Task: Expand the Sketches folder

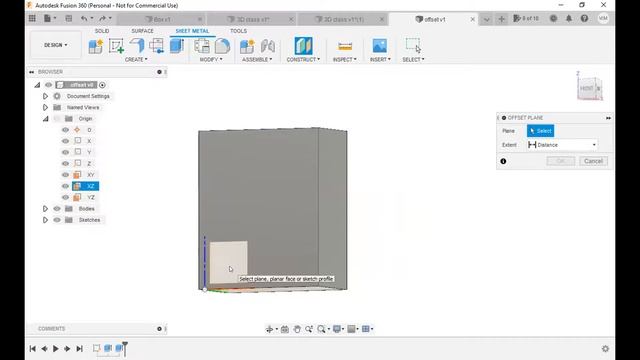Action: click(45, 220)
